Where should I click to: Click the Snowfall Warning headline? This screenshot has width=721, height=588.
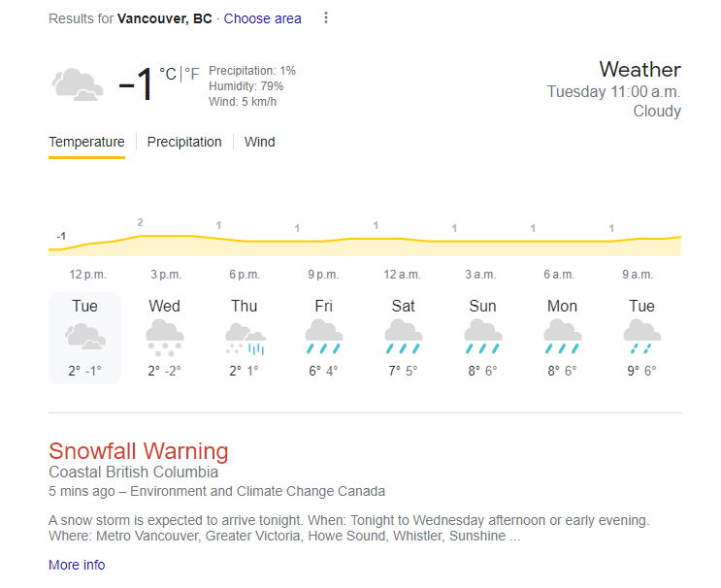pos(139,450)
